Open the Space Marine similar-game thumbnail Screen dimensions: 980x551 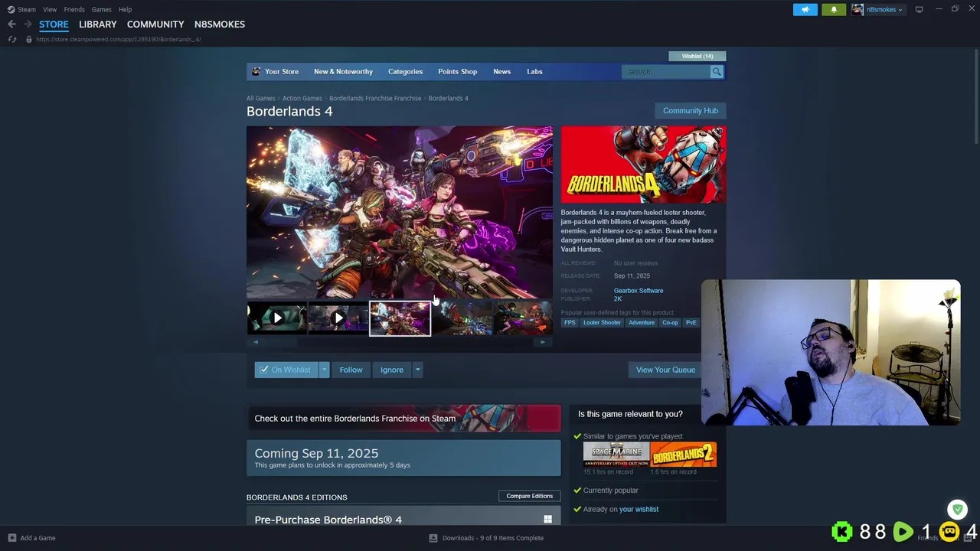click(x=616, y=455)
